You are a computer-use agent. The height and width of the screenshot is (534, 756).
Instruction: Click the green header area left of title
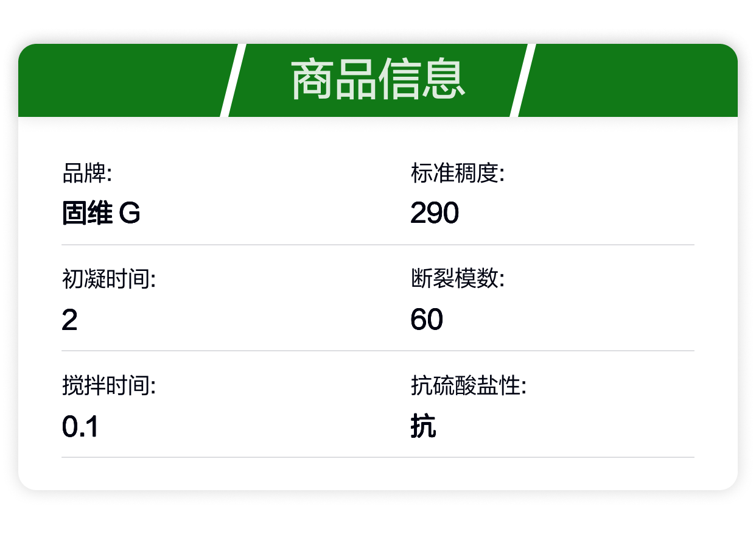(x=122, y=80)
